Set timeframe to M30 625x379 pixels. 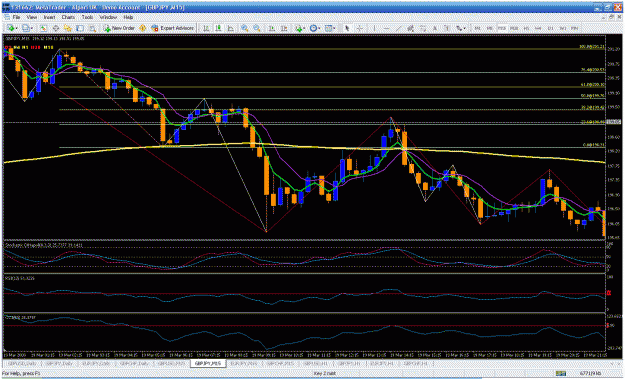point(514,28)
